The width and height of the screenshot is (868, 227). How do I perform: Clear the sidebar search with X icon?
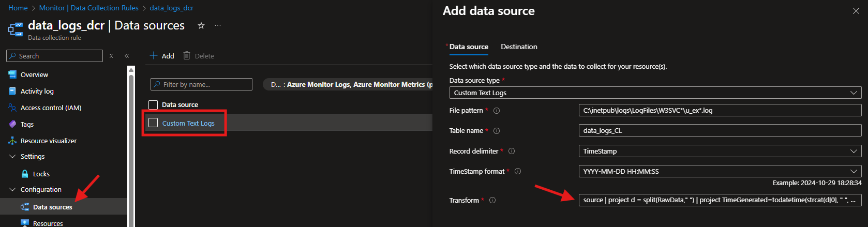(111, 56)
